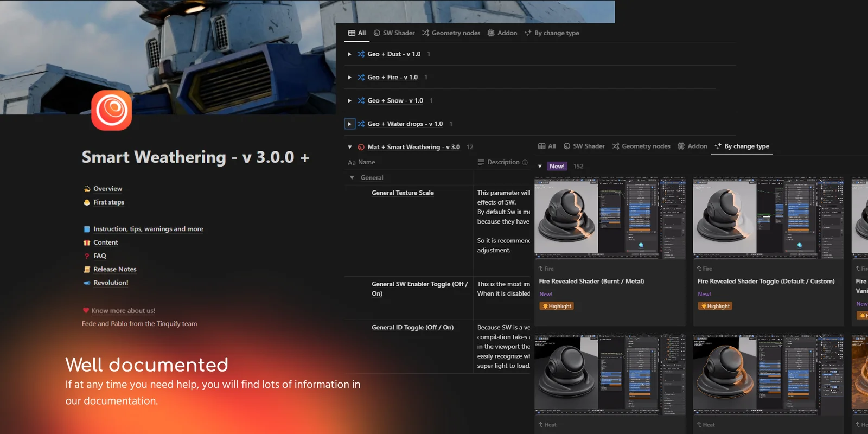Click the red heart icon

(86, 310)
